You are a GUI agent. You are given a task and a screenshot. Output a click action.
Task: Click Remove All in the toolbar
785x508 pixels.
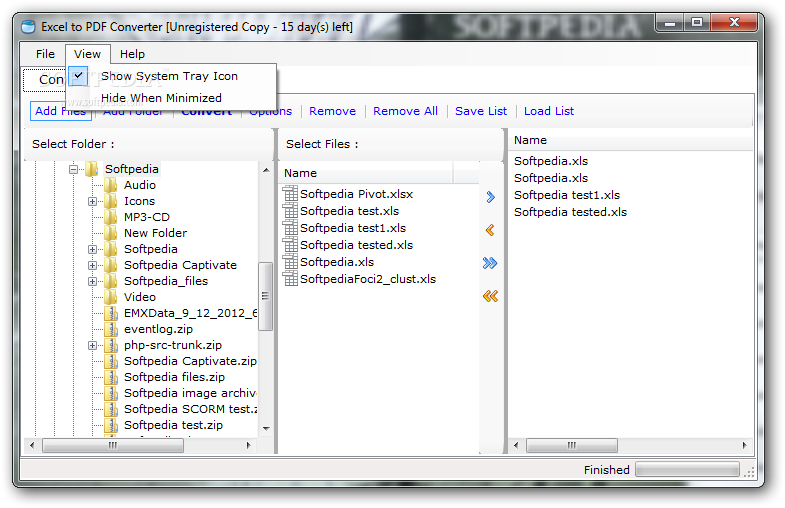[x=405, y=111]
